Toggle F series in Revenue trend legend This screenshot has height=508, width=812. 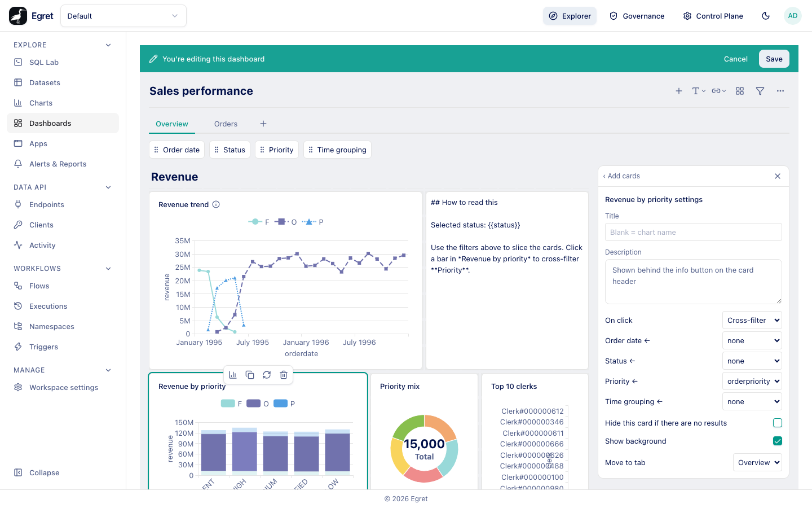pos(259,222)
